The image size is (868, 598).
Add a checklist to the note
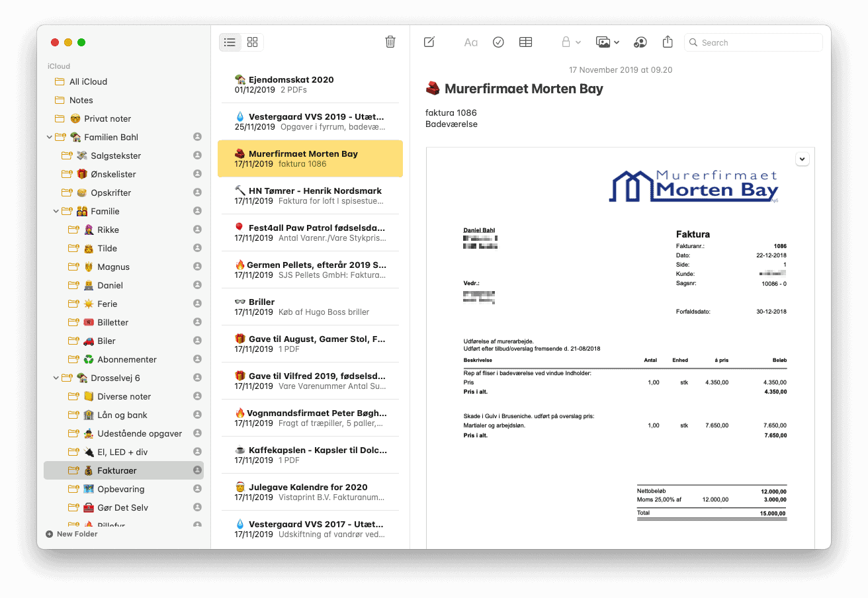click(x=499, y=42)
